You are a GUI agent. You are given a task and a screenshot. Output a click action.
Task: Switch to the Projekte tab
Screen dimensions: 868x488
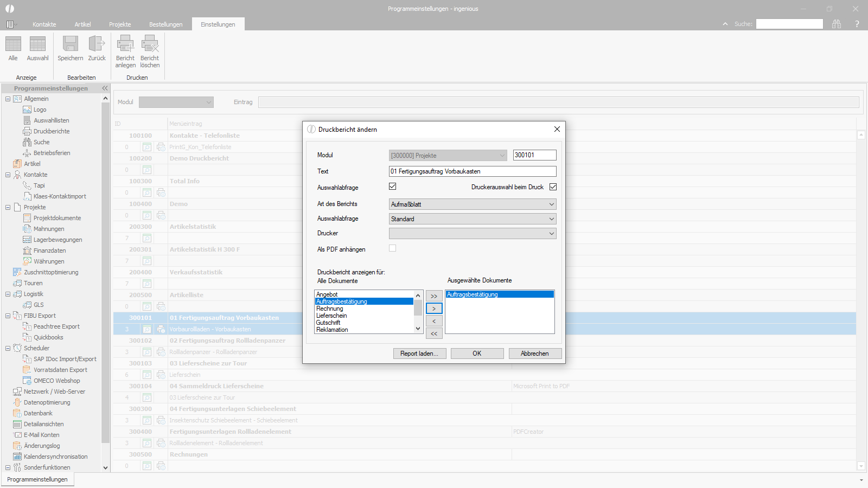120,24
